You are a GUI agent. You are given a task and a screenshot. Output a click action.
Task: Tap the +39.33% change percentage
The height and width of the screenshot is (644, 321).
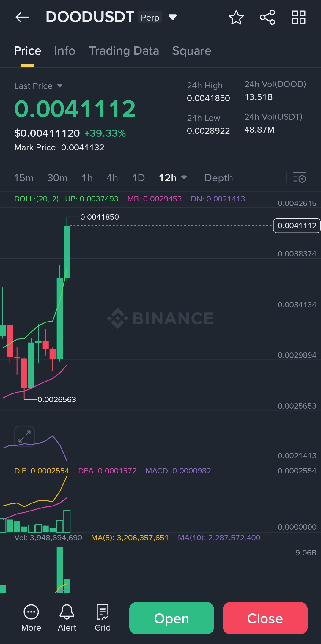(105, 133)
